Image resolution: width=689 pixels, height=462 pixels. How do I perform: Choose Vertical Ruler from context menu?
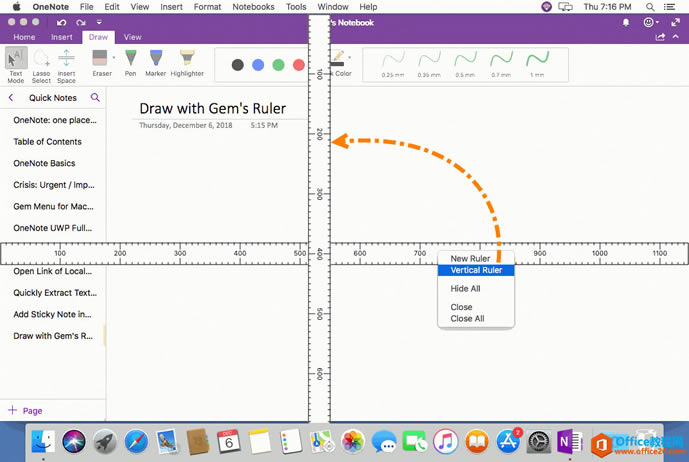[476, 270]
